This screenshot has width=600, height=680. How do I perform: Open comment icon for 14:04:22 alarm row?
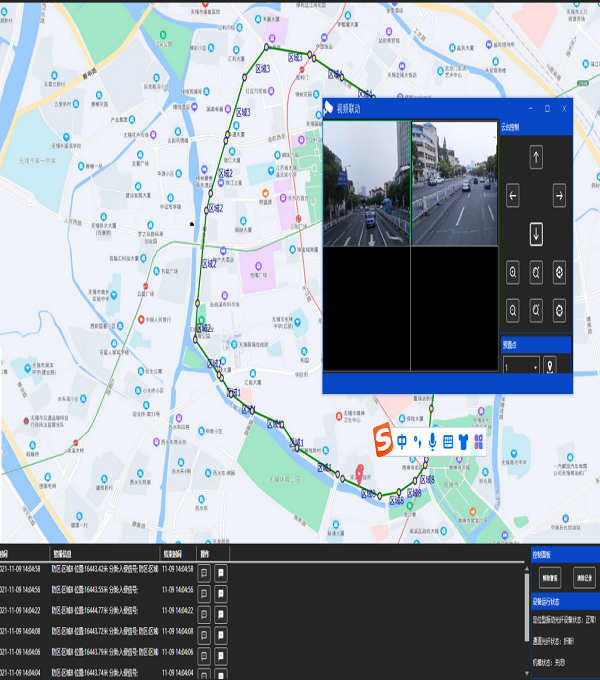(x=204, y=615)
